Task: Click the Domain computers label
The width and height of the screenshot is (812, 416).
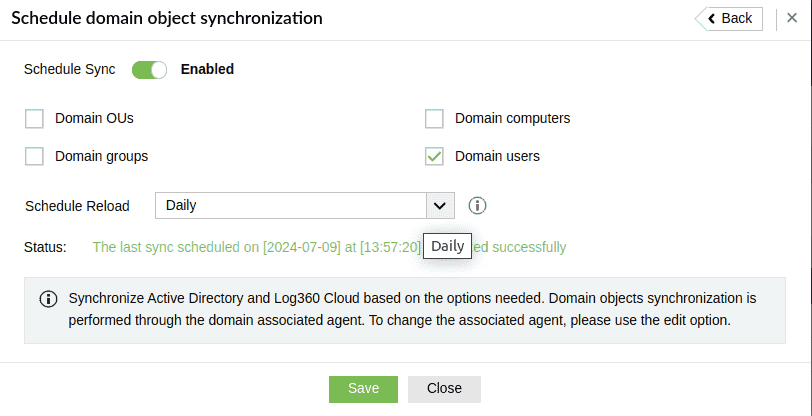Action: point(512,118)
